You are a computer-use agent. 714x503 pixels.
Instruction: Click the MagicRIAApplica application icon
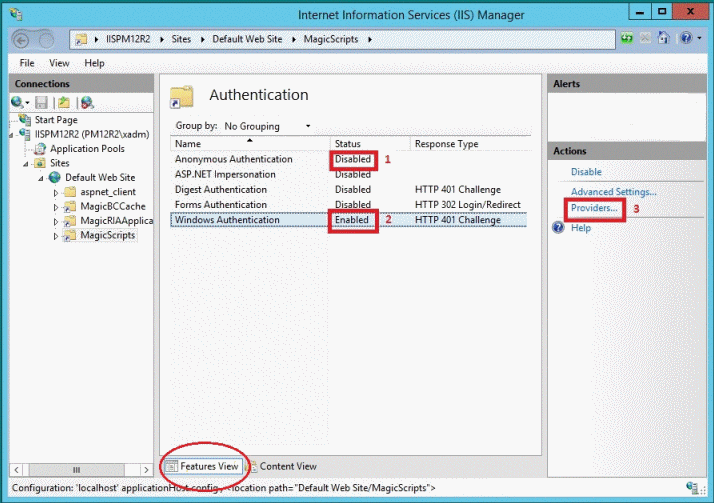tap(70, 221)
